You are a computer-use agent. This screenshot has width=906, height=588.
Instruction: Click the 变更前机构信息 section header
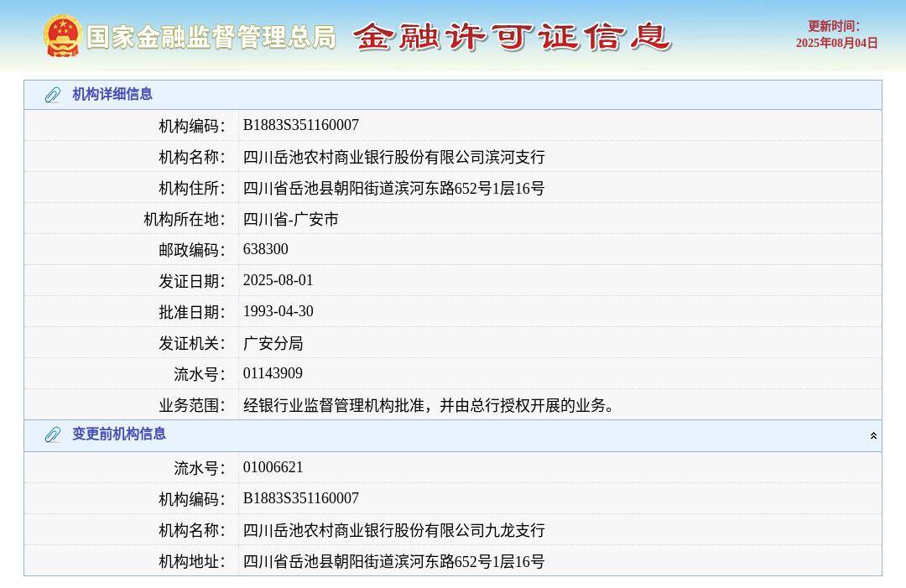click(453, 435)
